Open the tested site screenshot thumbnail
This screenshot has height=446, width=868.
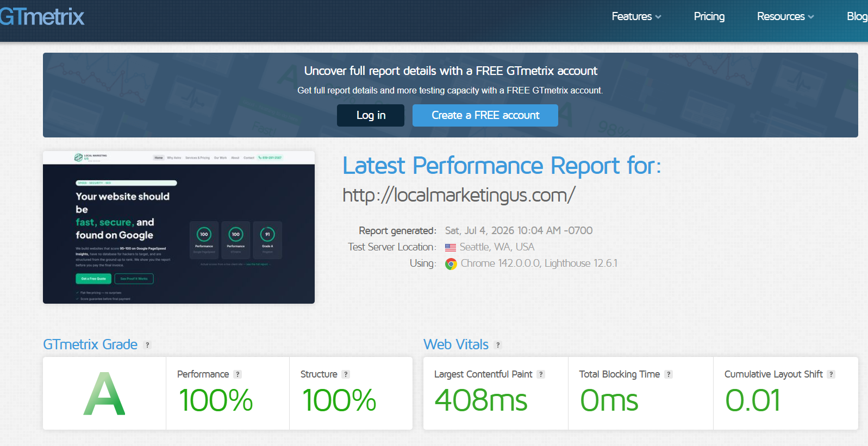179,227
